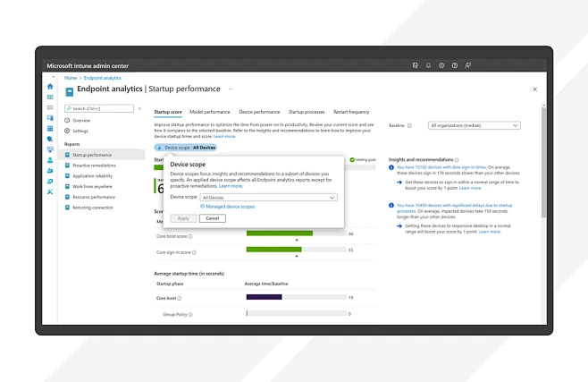Click the Endpoint analytics book icon beside title

point(70,91)
